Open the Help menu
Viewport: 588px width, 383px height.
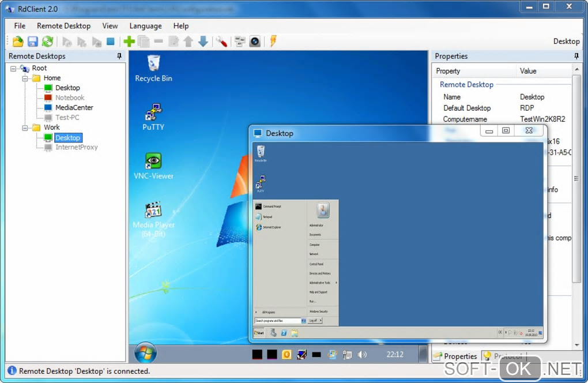pos(181,26)
